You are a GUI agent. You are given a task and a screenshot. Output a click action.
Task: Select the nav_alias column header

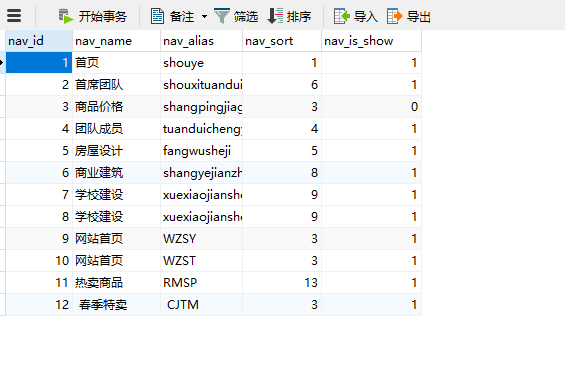coord(201,41)
